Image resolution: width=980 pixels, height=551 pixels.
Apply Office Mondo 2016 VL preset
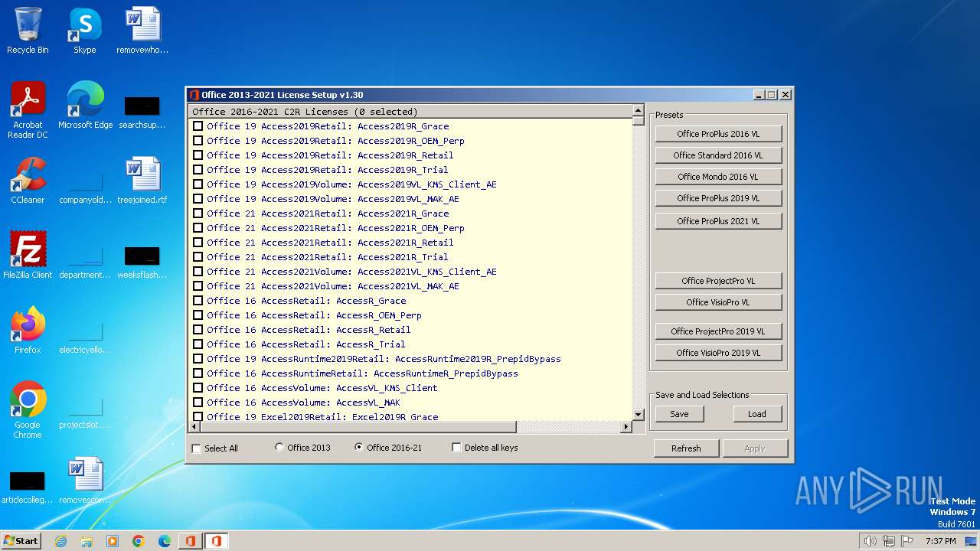[718, 177]
